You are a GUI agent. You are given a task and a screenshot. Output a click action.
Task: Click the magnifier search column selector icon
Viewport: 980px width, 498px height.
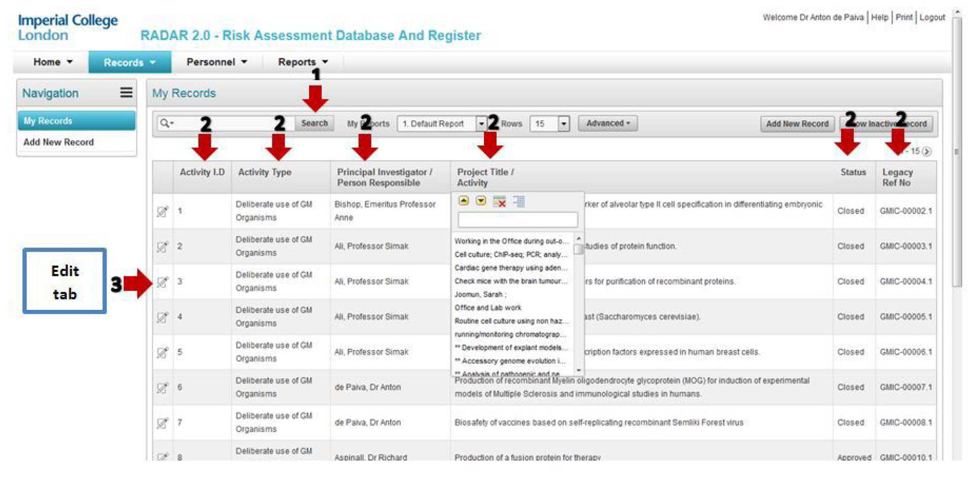[166, 123]
